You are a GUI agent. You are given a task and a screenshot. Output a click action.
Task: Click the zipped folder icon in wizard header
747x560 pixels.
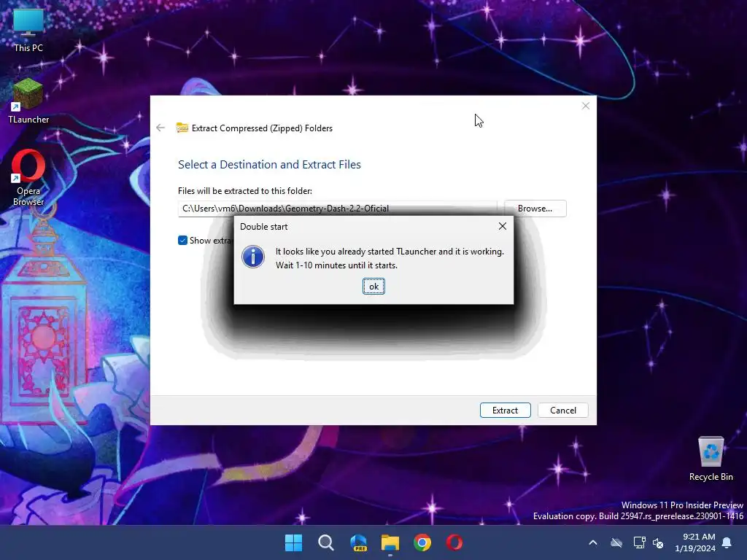(182, 128)
